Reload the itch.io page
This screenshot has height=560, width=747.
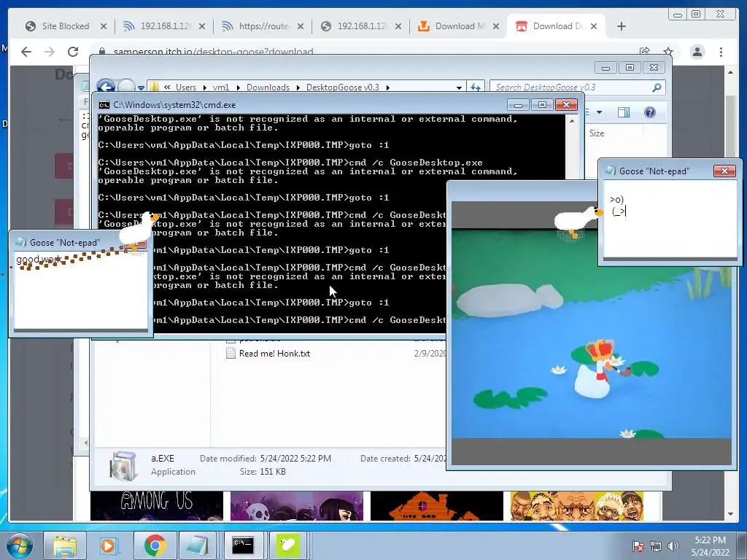(72, 52)
